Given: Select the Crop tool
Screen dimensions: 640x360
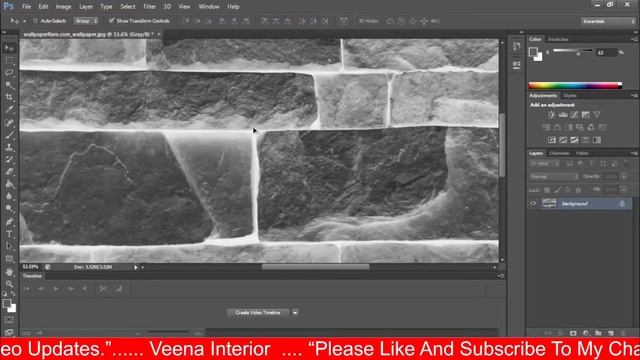Looking at the screenshot, I should point(9,97).
